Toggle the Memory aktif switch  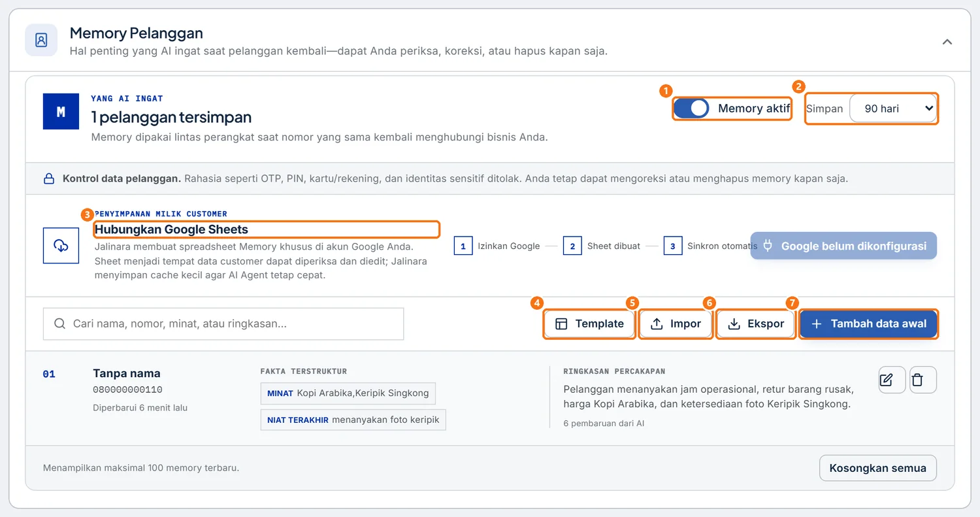coord(691,108)
